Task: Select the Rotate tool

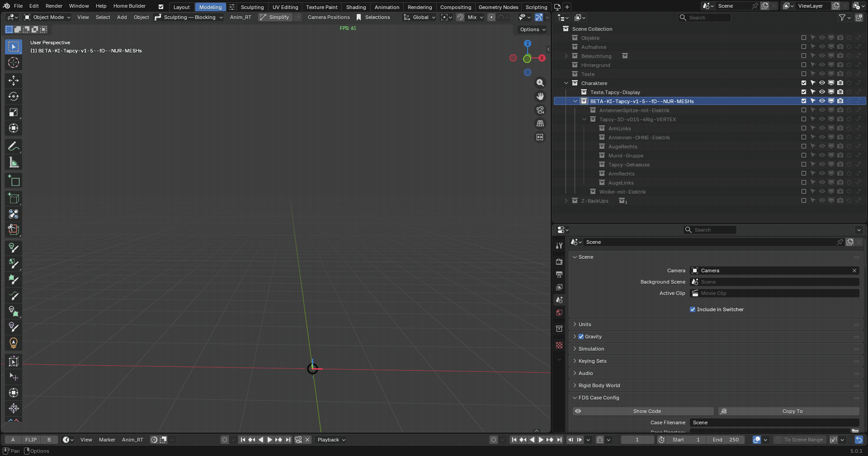Action: point(14,96)
